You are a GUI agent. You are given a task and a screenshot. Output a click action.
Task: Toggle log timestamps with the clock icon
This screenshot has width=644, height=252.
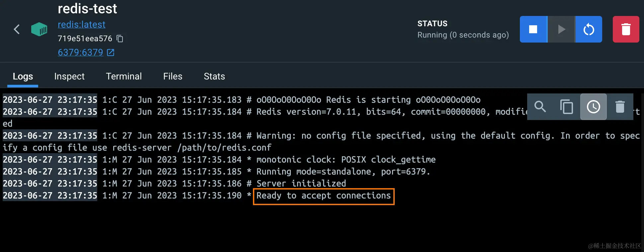pos(594,107)
